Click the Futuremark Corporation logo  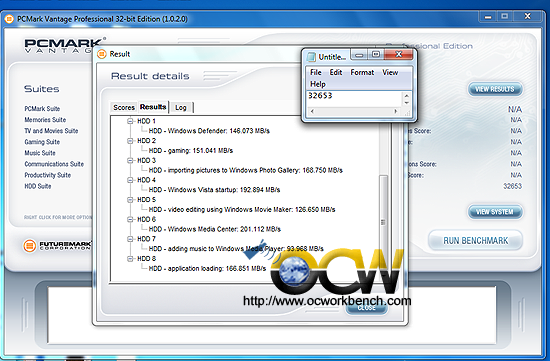click(x=57, y=246)
